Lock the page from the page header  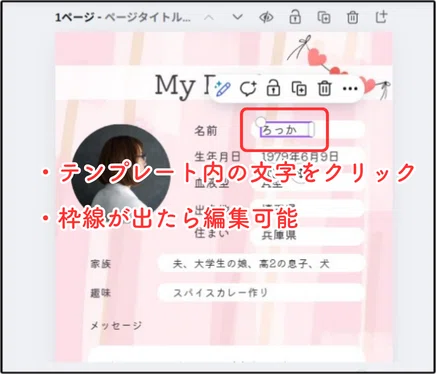(x=295, y=17)
